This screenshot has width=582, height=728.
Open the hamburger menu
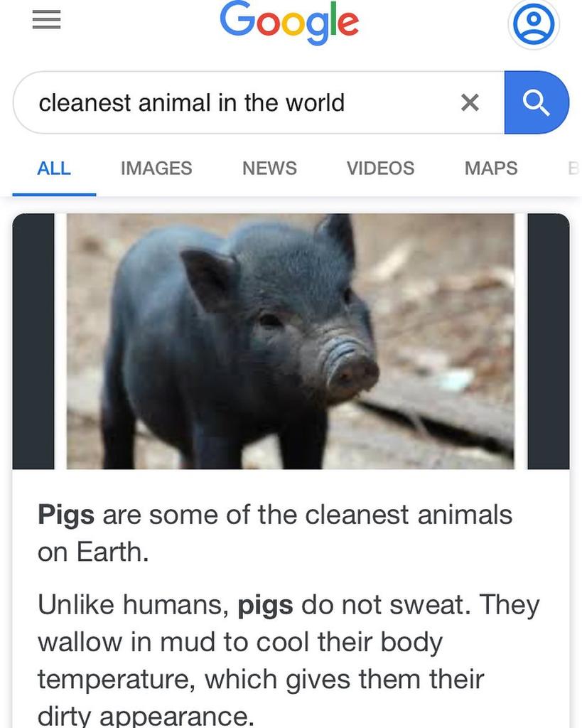click(46, 19)
